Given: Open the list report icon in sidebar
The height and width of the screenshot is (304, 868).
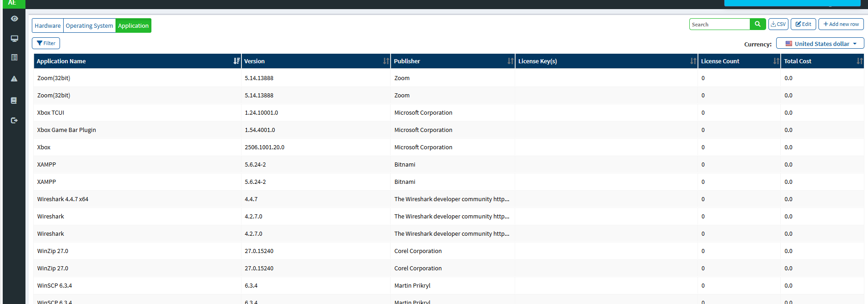Looking at the screenshot, I should click(15, 57).
